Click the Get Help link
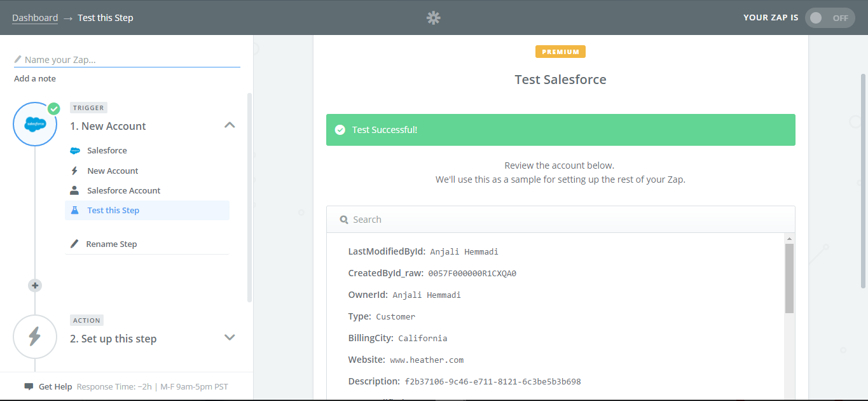The width and height of the screenshot is (868, 401). 55,386
